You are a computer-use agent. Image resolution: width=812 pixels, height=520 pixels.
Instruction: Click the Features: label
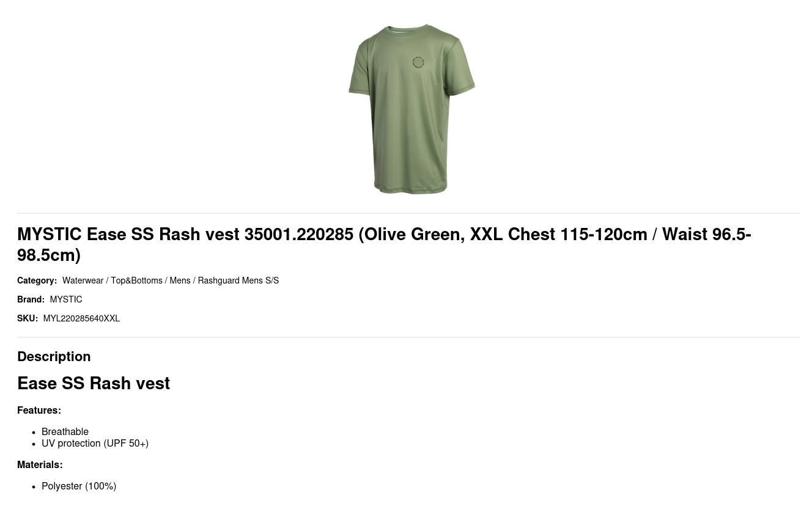pos(39,411)
